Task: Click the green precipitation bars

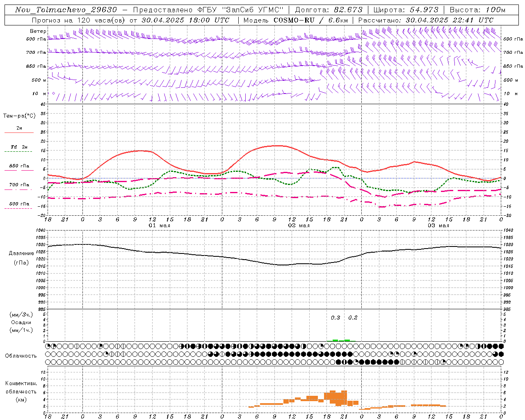Action: click(341, 340)
